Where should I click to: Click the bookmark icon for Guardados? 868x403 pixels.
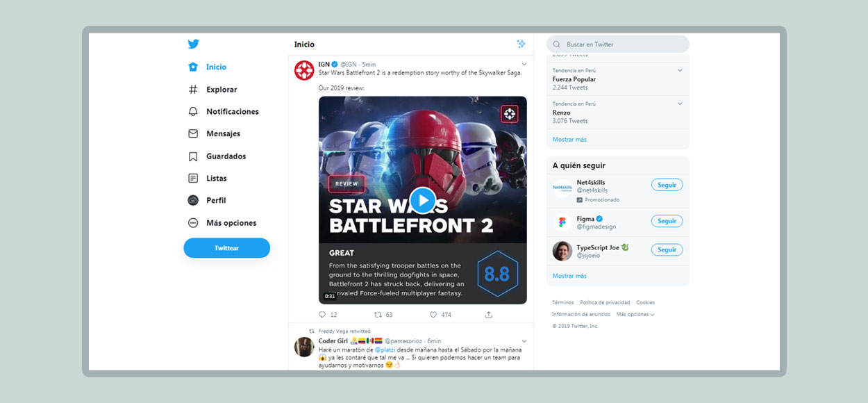click(193, 156)
